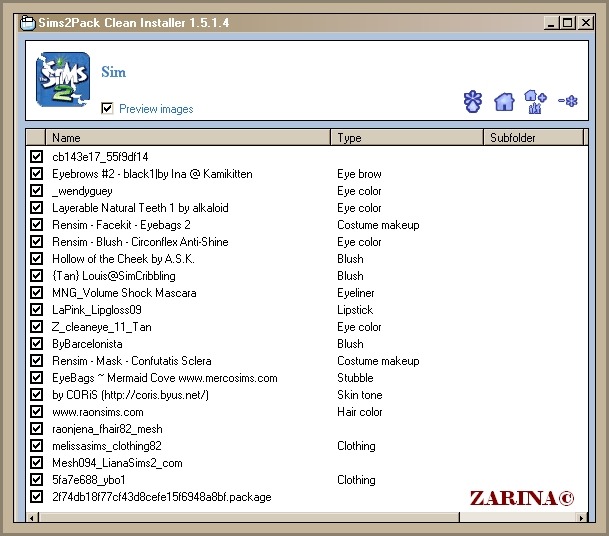Sort list by Type column header
Viewport: 609px width, 536px height.
(407, 137)
